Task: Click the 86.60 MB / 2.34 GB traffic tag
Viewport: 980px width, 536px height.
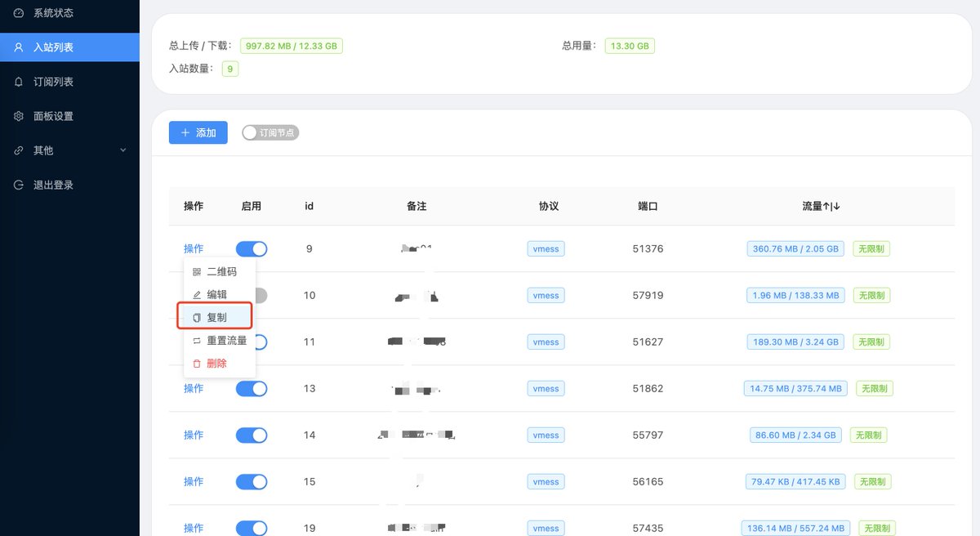Action: (795, 435)
